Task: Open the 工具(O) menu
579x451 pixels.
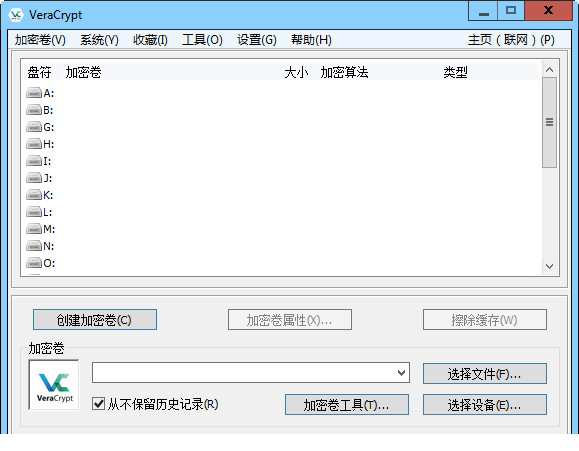Action: pos(202,40)
